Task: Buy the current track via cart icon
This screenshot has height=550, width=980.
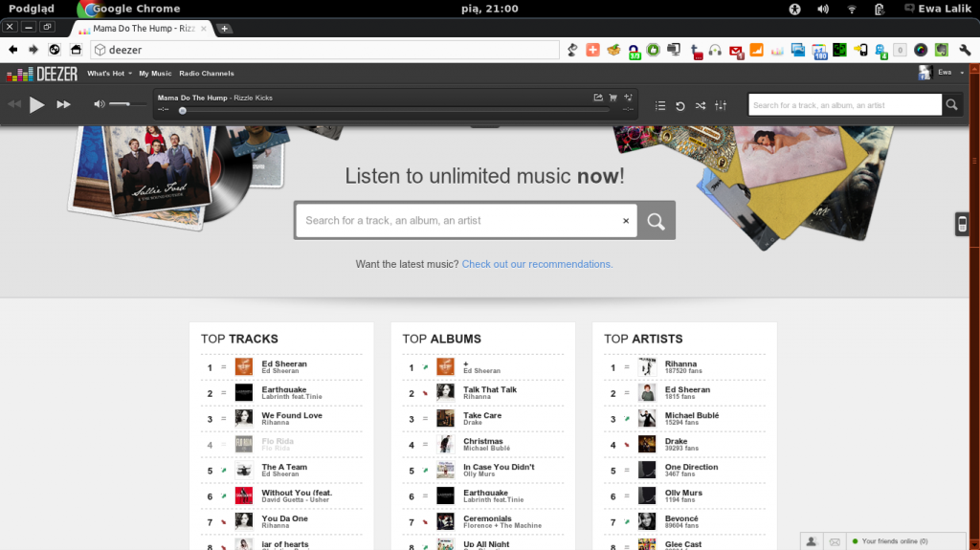Action: click(x=613, y=98)
